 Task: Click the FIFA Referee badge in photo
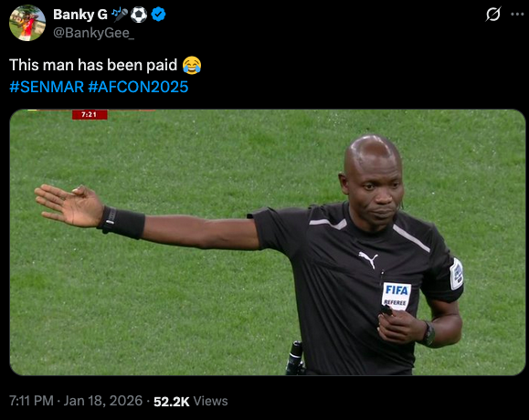(397, 295)
